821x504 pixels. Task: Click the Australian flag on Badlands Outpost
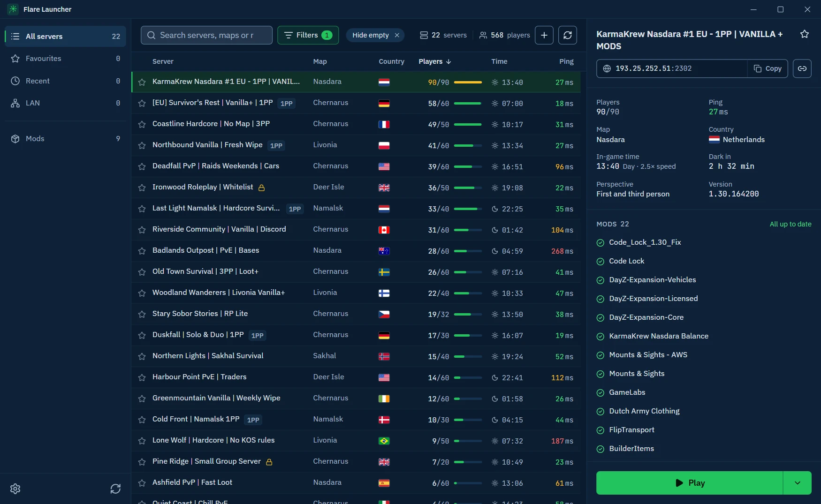tap(384, 251)
